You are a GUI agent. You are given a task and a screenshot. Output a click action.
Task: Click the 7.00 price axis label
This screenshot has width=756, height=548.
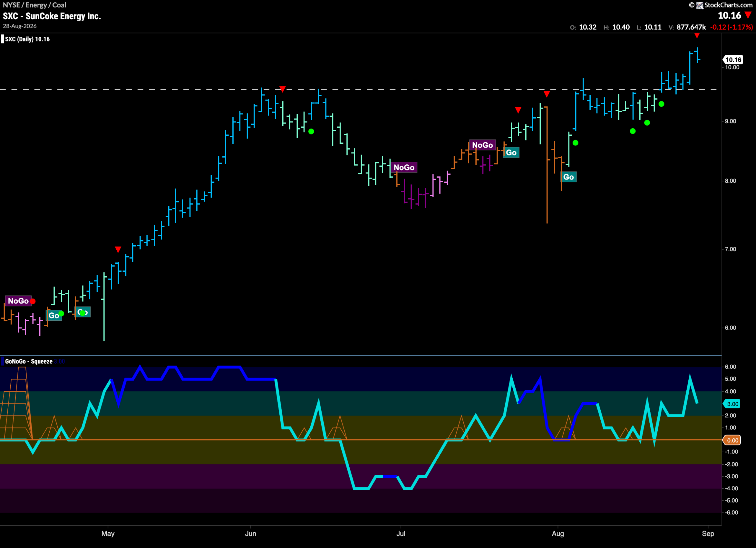pos(730,249)
